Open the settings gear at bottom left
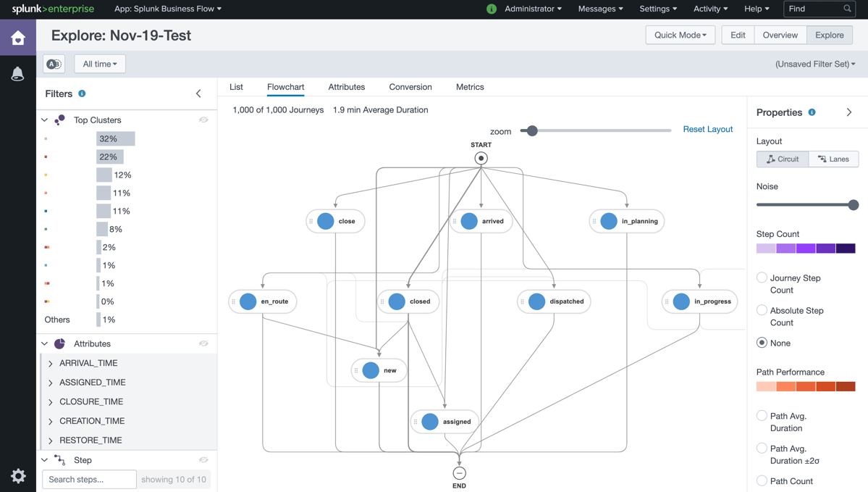The width and height of the screenshot is (868, 492). [x=17, y=476]
